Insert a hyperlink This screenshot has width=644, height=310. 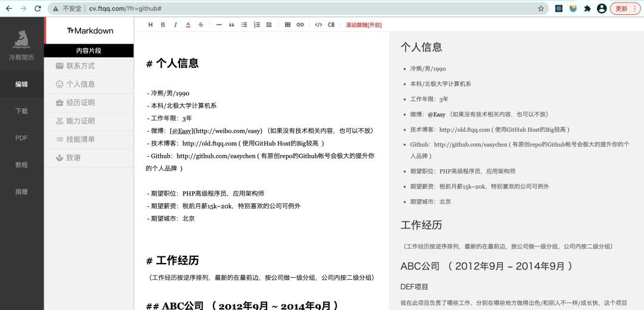[x=300, y=24]
